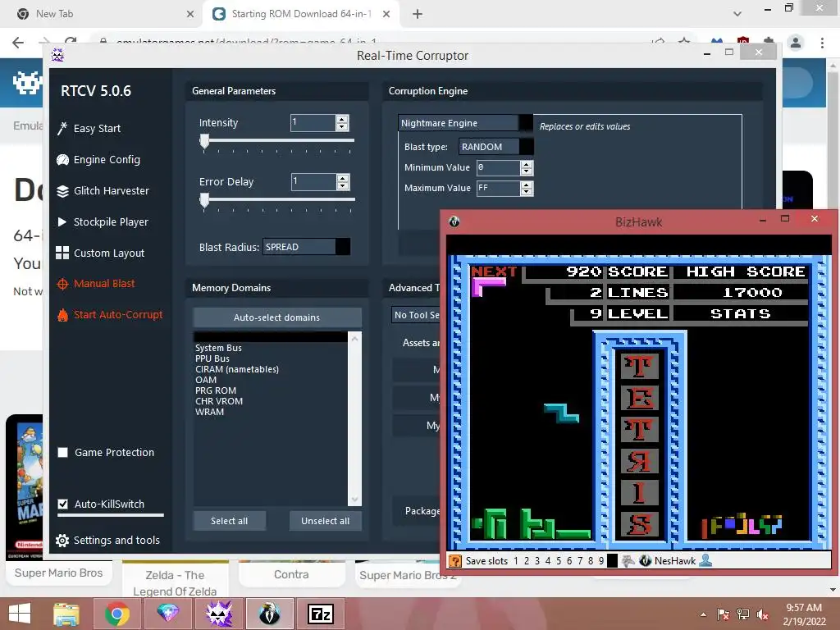This screenshot has width=840, height=630.
Task: Enable the Game Protection checkbox
Action: pyautogui.click(x=62, y=453)
